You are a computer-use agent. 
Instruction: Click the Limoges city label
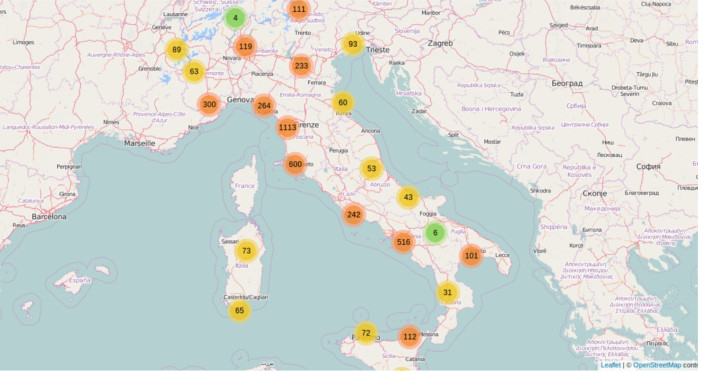coord(23,43)
